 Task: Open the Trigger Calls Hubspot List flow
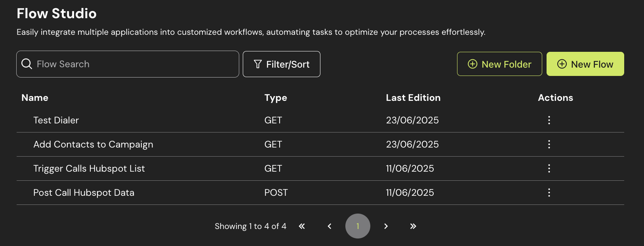pos(89,168)
